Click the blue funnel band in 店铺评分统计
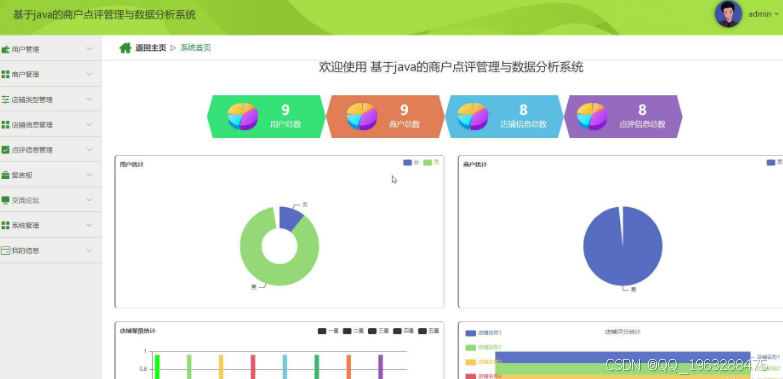The image size is (783, 379). coord(623,357)
